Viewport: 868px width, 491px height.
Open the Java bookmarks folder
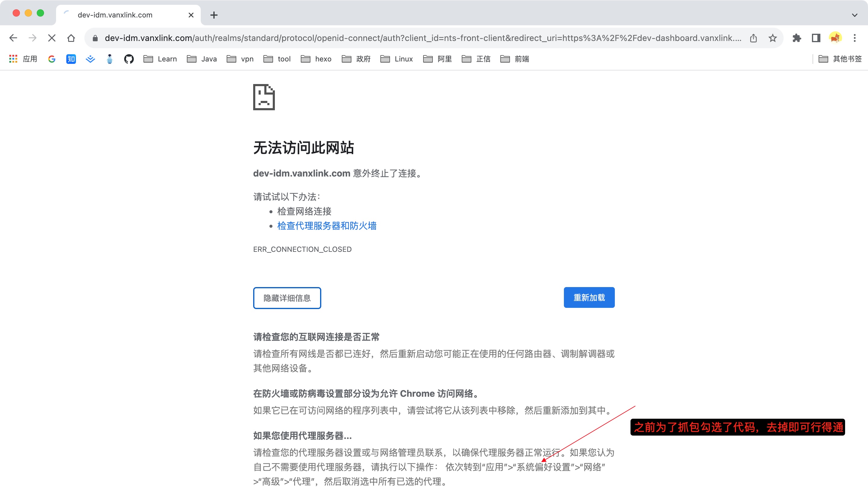coord(202,59)
